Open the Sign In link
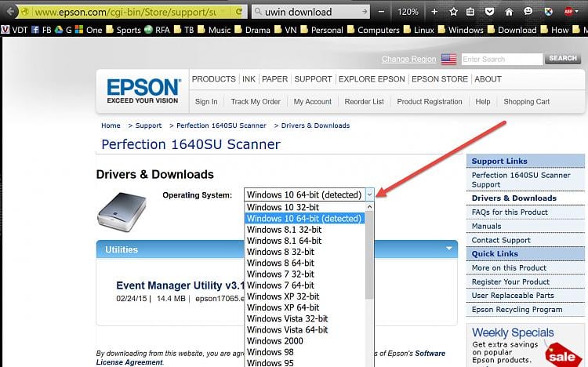The width and height of the screenshot is (588, 367). pyautogui.click(x=206, y=102)
